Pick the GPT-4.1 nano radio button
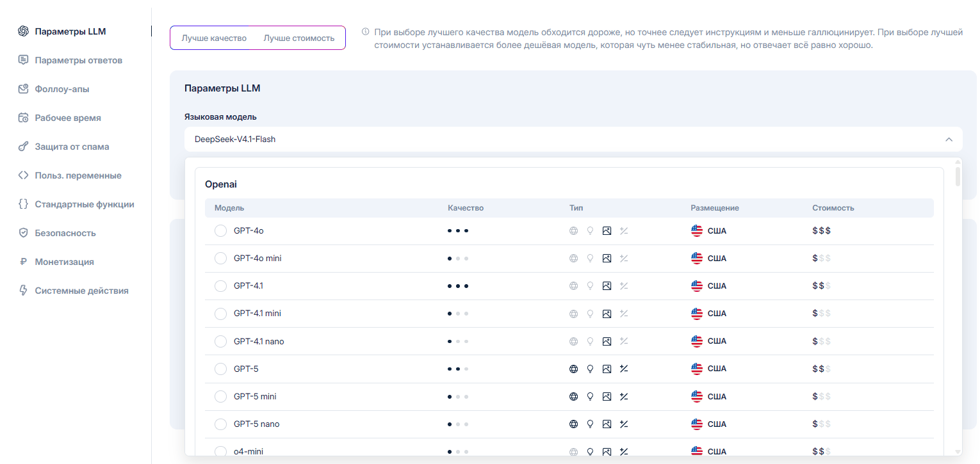The image size is (980, 464). click(221, 341)
